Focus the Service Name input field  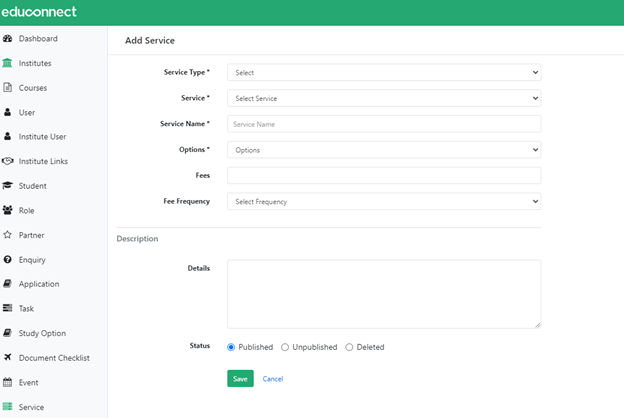click(x=384, y=124)
